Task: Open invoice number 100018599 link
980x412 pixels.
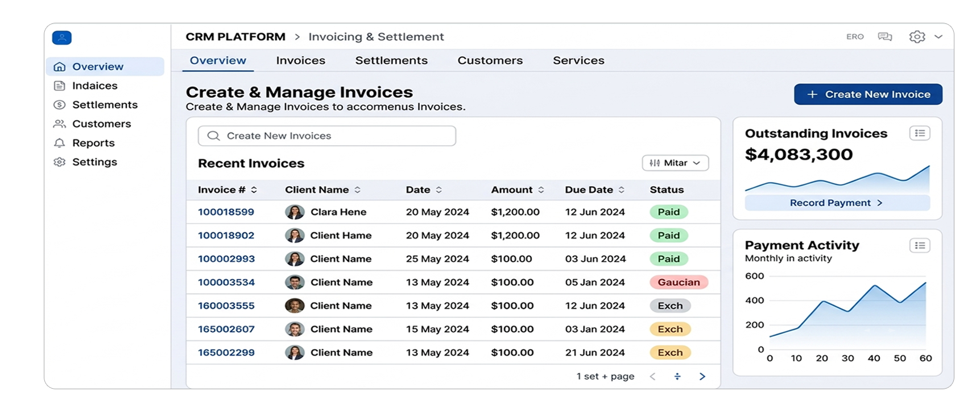Action: point(226,212)
